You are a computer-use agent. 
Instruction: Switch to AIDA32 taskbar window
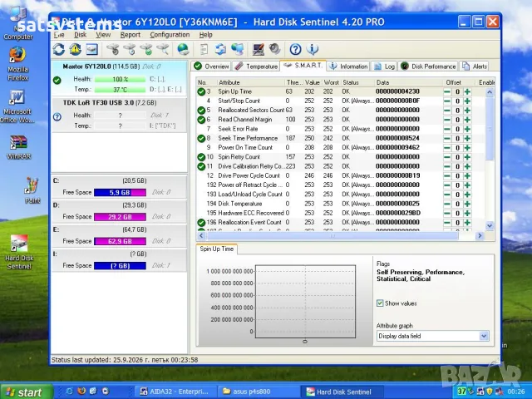coord(175,392)
